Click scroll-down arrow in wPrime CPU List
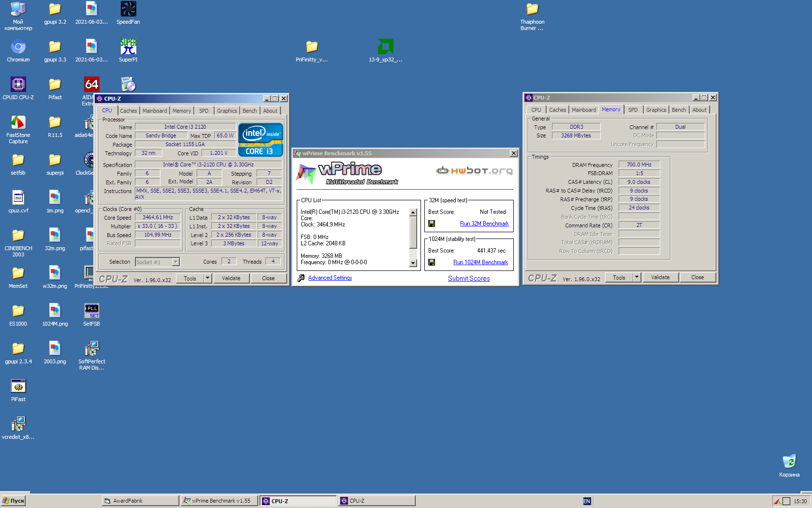 tap(413, 263)
